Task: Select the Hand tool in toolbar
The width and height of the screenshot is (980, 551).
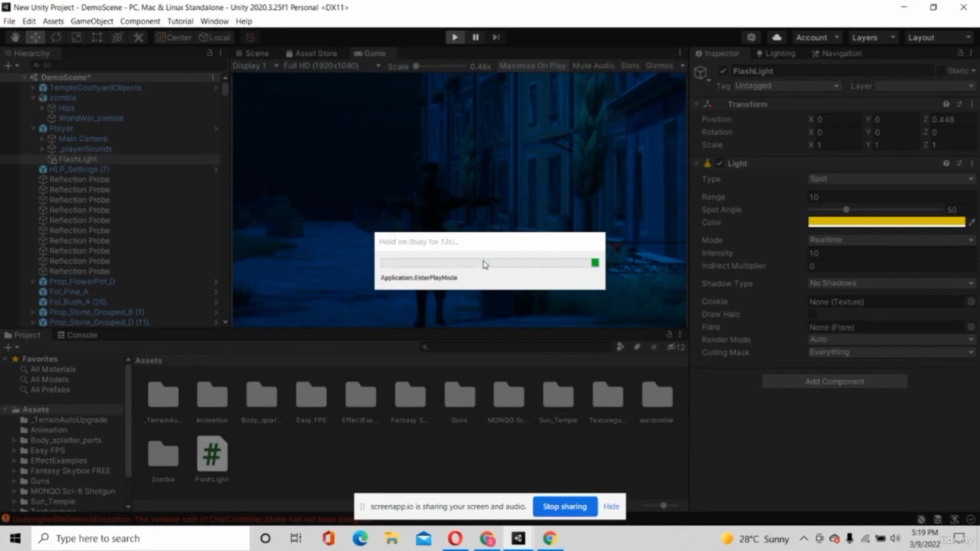Action: [x=15, y=37]
